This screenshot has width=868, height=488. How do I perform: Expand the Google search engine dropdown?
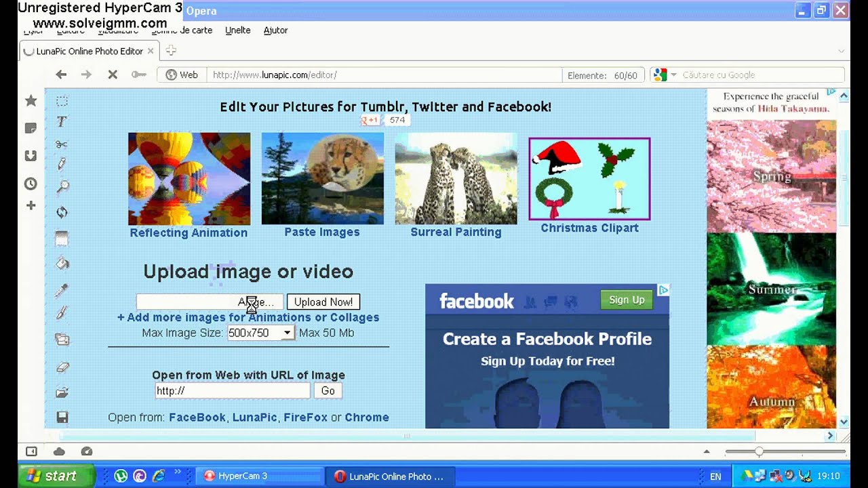[x=674, y=75]
